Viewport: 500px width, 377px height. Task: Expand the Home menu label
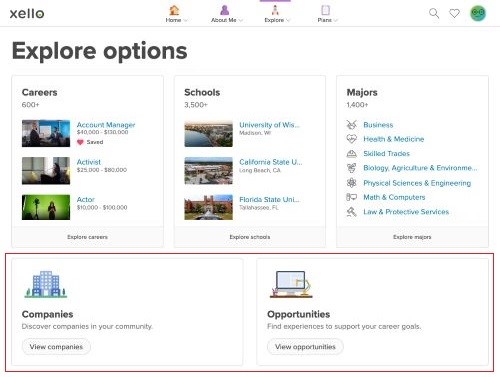[177, 20]
